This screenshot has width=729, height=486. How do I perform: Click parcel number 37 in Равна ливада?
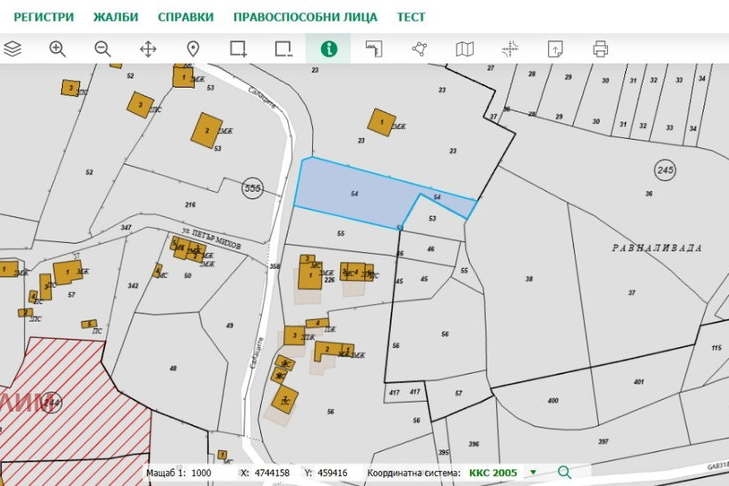(x=631, y=293)
